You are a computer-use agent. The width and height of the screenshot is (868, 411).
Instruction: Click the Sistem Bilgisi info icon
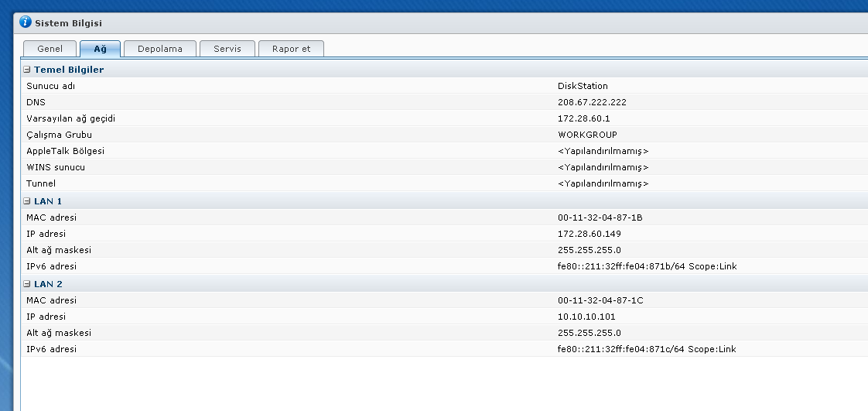click(26, 22)
